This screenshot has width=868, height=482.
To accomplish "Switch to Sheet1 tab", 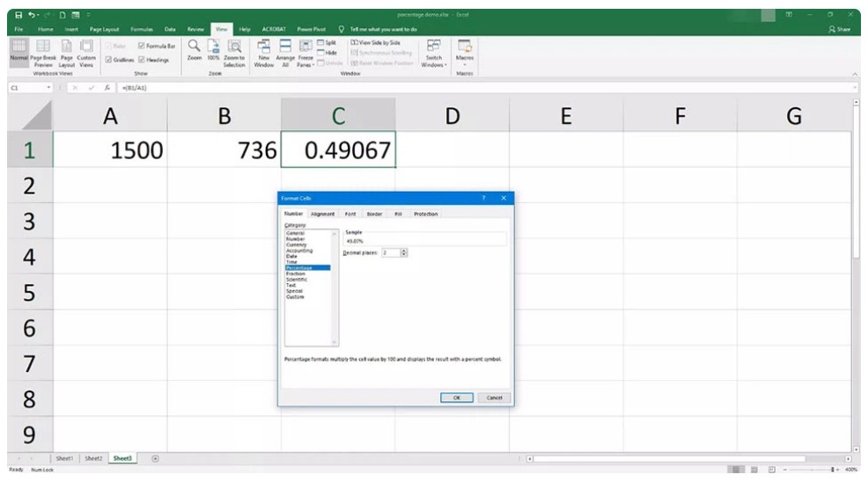I will coord(64,458).
